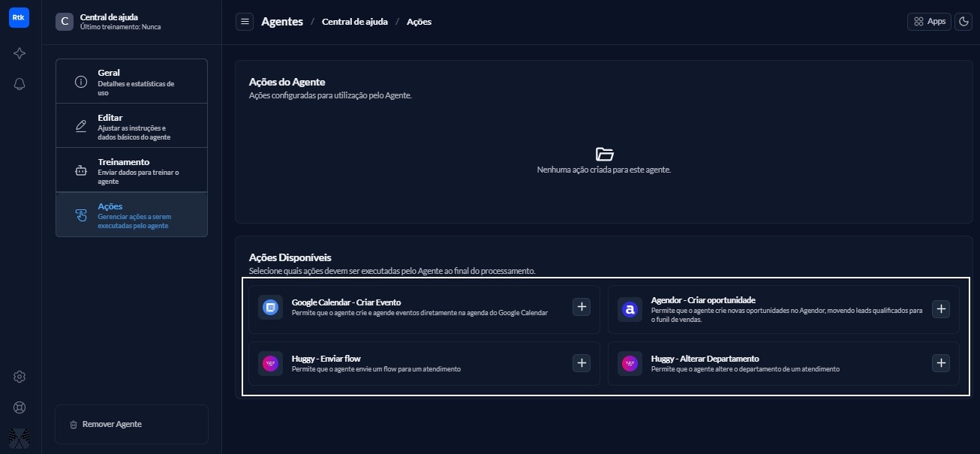Image resolution: width=980 pixels, height=454 pixels.
Task: Open the Geral tab
Action: (131, 82)
